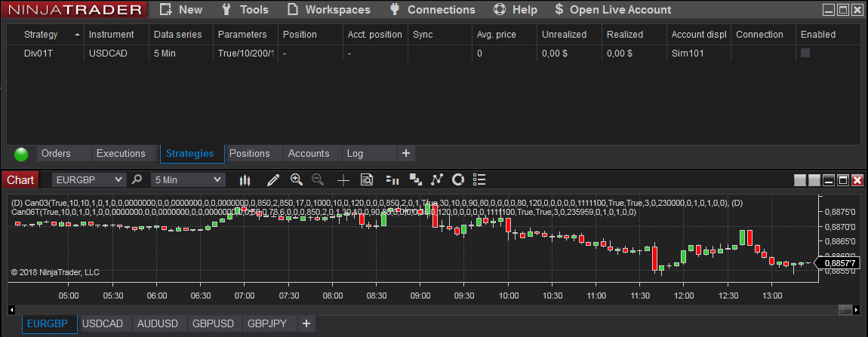Open the Connections menu
The width and height of the screenshot is (868, 337).
[442, 9]
